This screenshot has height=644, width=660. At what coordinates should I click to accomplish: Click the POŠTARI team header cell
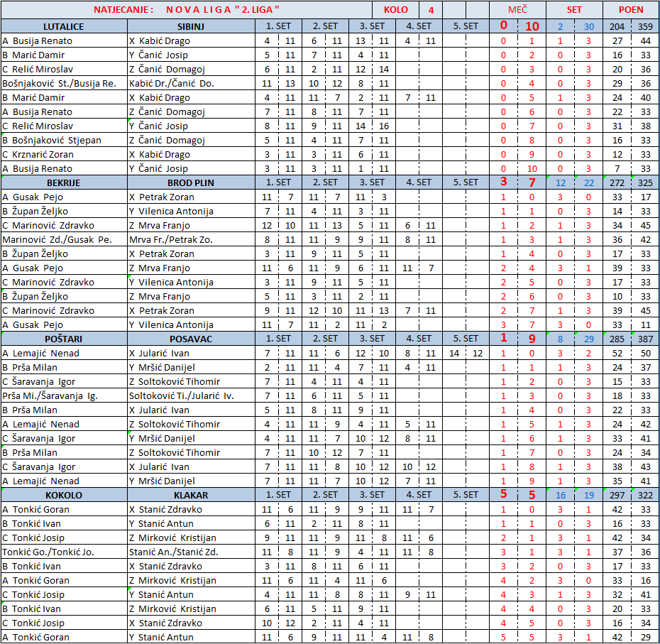64,339
